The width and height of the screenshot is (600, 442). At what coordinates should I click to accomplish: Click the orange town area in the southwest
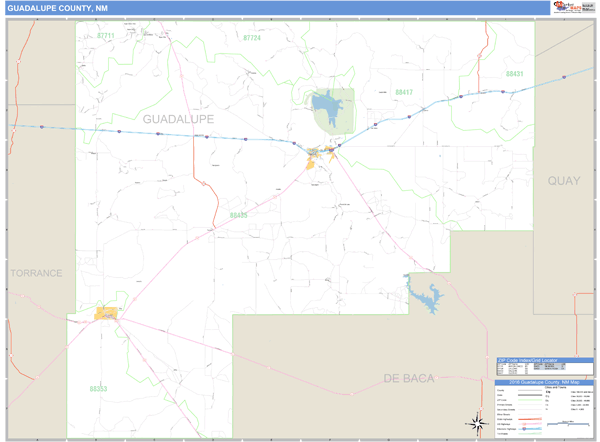107,314
